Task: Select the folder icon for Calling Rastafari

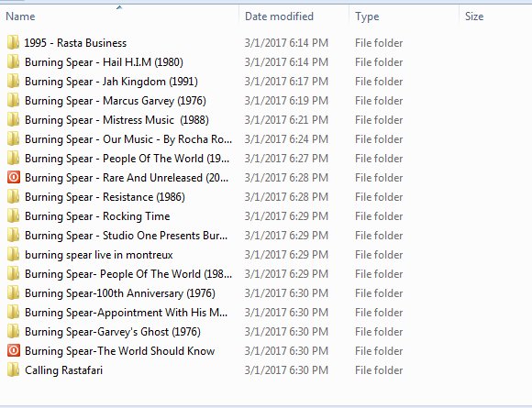Action: pyautogui.click(x=13, y=370)
